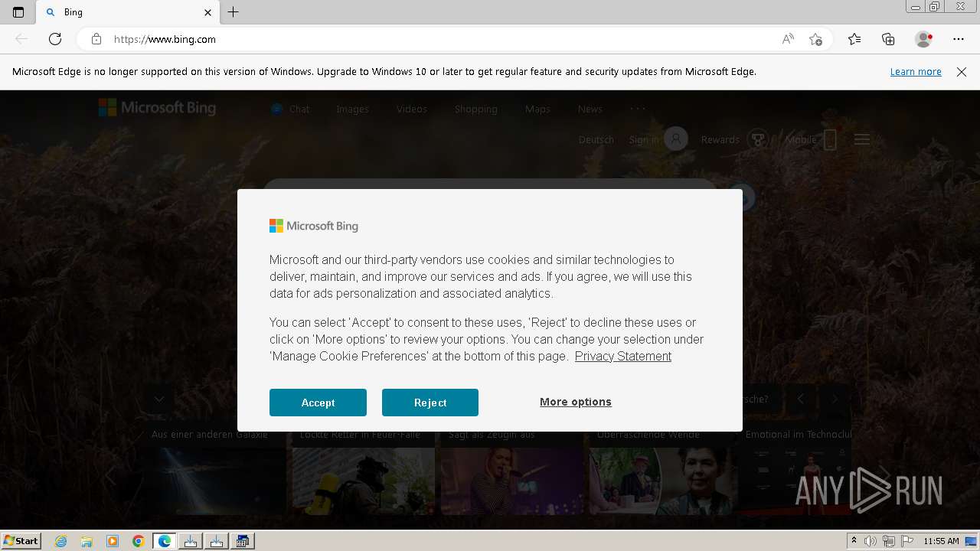
Task: Switch to Edge taskbar button
Action: (x=165, y=541)
